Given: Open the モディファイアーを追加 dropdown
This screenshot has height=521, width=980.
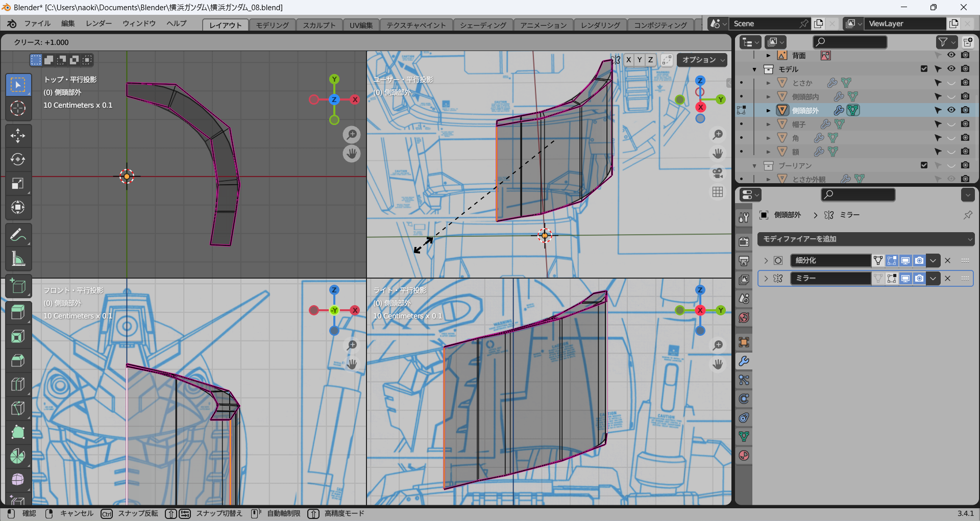Looking at the screenshot, I should 865,239.
